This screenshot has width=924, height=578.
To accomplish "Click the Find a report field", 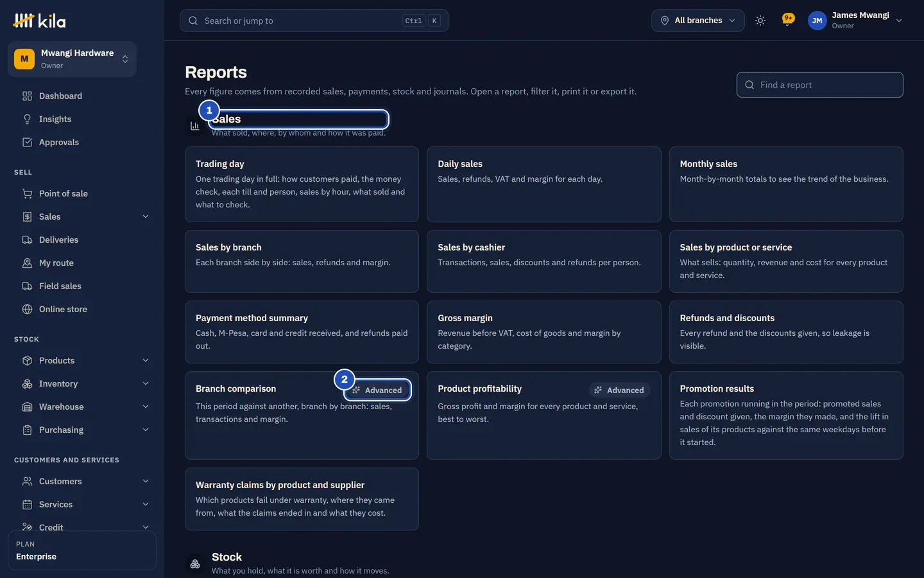I will (x=820, y=85).
